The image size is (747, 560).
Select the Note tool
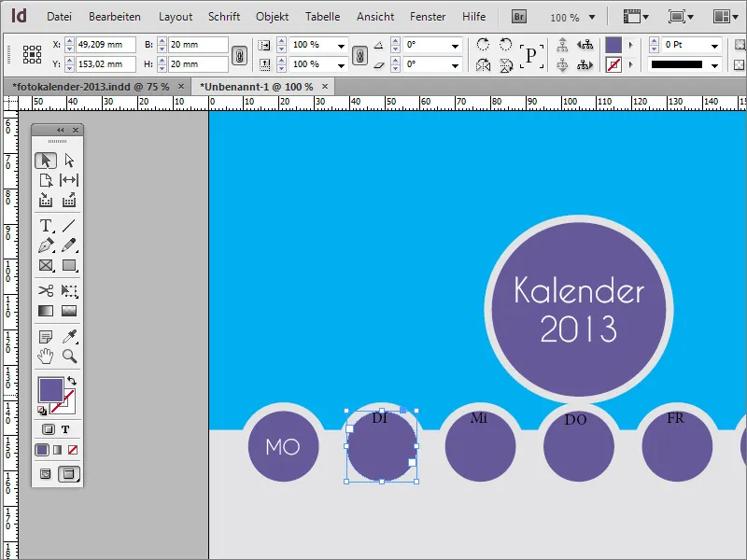pyautogui.click(x=46, y=337)
